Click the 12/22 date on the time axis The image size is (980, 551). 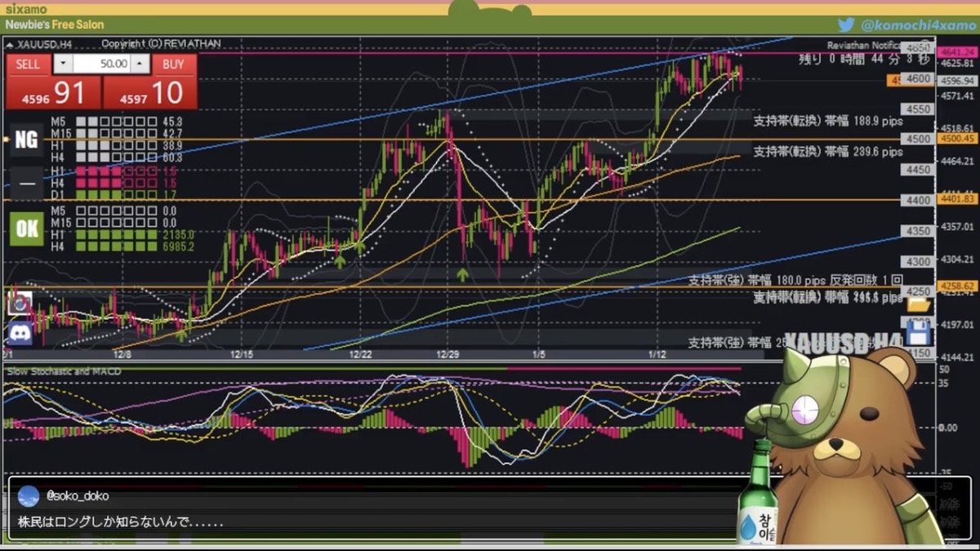click(360, 355)
